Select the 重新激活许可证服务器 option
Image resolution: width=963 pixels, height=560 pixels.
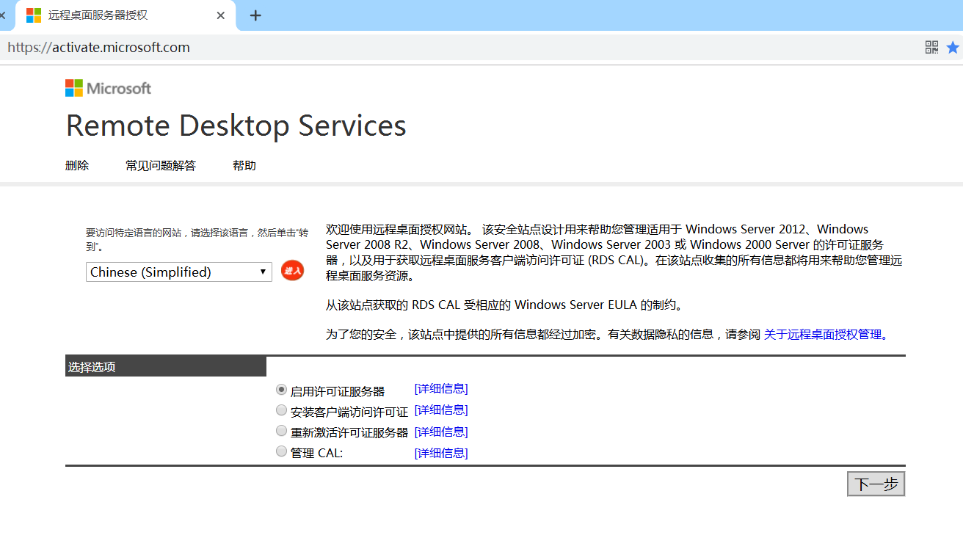click(x=281, y=430)
